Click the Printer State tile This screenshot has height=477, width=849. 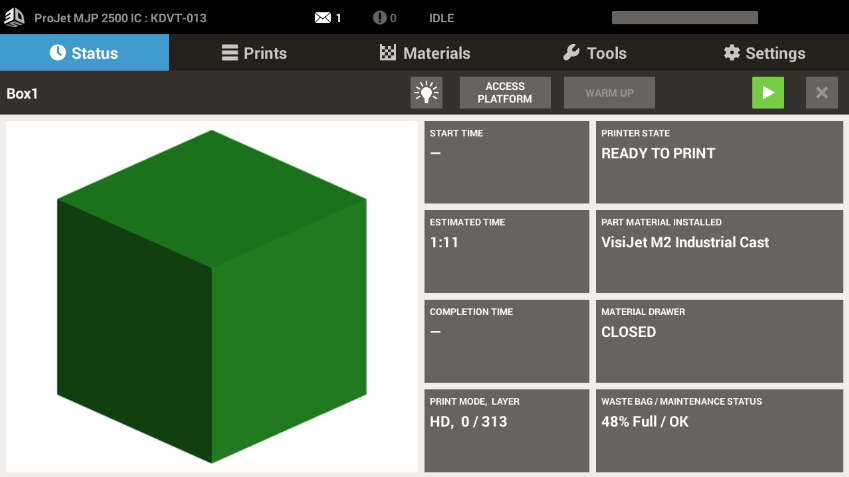[x=719, y=162]
